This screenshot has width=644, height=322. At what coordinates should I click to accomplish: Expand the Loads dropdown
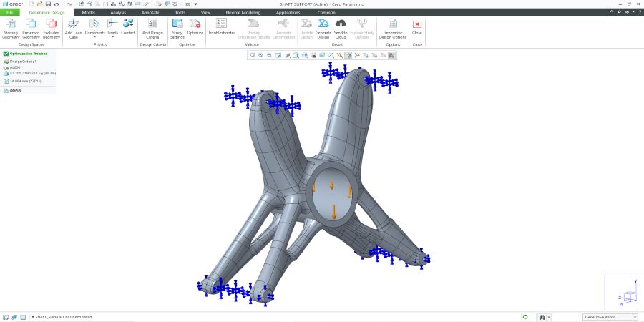coord(112,37)
